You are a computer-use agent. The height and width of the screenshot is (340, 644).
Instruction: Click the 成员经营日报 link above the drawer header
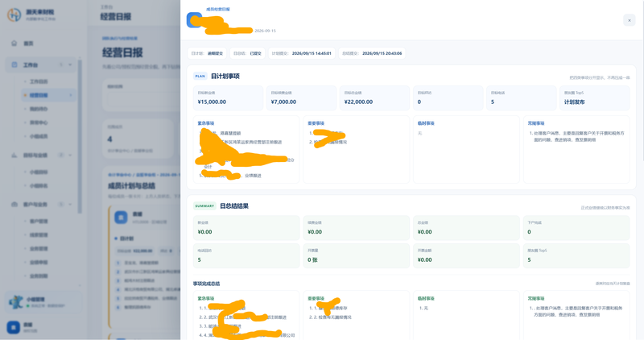(218, 9)
